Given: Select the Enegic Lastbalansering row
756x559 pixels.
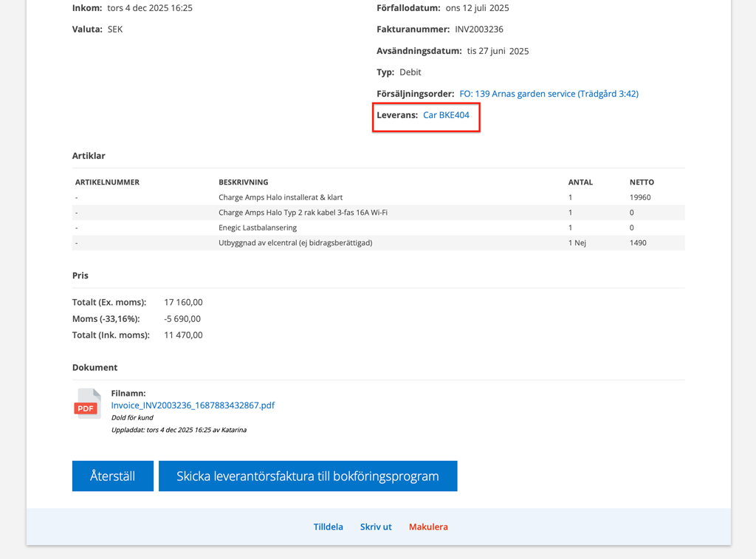Looking at the screenshot, I should (258, 228).
